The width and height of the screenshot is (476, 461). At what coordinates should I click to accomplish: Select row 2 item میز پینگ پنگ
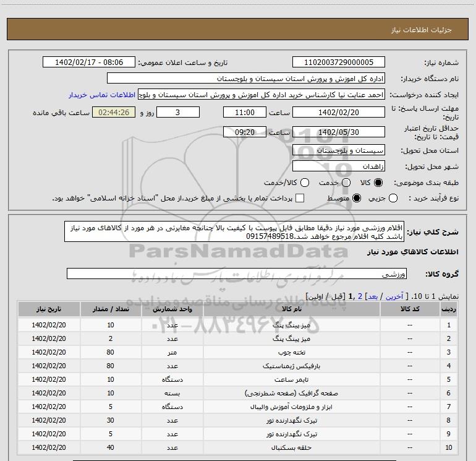(x=291, y=338)
